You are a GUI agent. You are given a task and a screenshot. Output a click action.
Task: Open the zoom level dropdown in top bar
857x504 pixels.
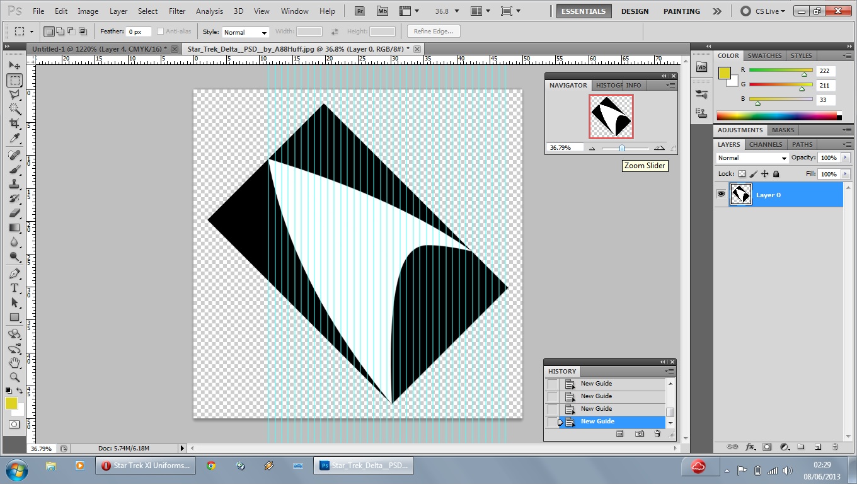point(457,11)
